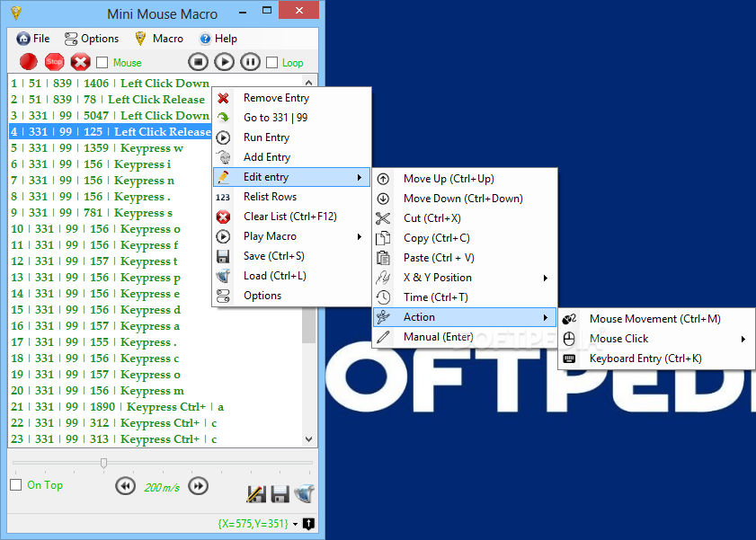This screenshot has height=540, width=756.
Task: Click the Mouse Click mouse icon
Action: pyautogui.click(x=569, y=339)
